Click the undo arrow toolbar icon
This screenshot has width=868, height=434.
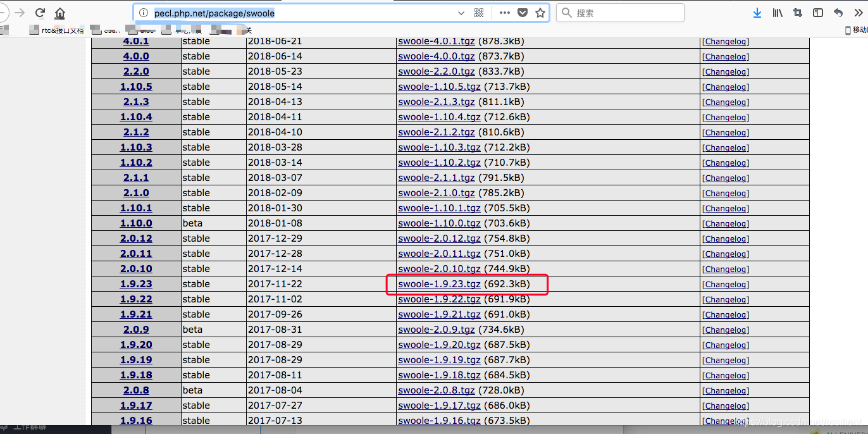pyautogui.click(x=838, y=13)
